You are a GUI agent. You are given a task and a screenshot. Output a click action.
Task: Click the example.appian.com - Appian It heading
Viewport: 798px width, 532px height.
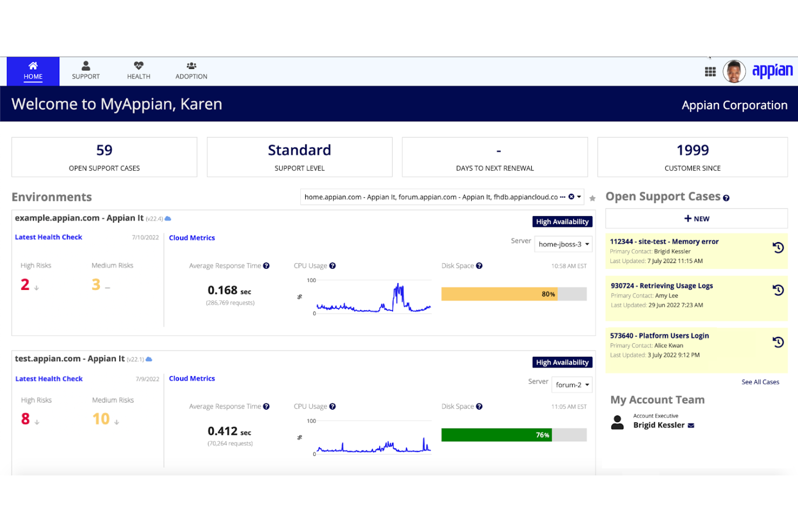pyautogui.click(x=79, y=218)
